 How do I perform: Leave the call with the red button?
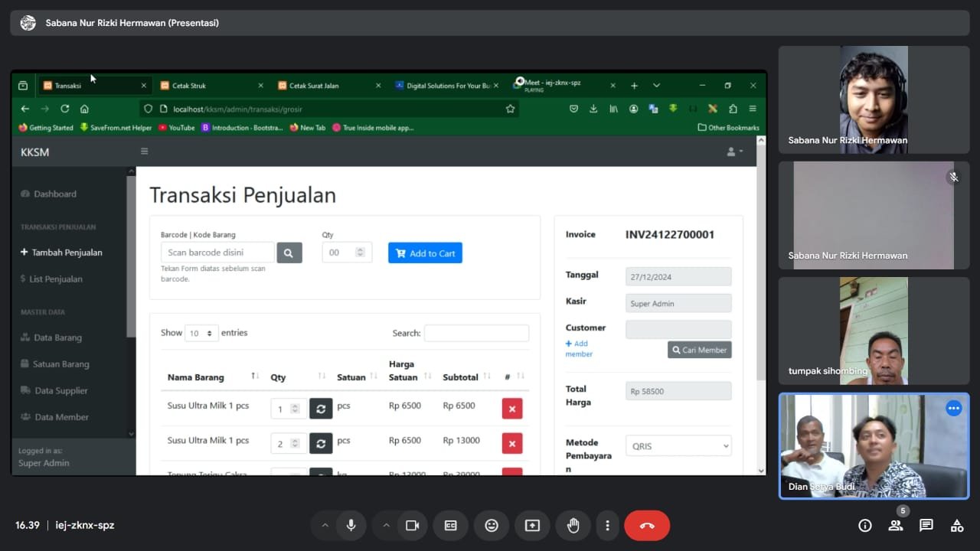point(647,526)
